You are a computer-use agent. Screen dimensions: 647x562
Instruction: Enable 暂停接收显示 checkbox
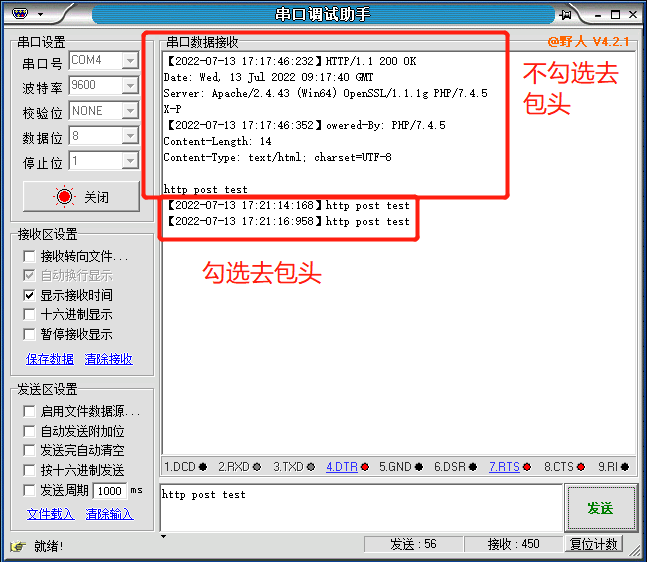point(30,335)
